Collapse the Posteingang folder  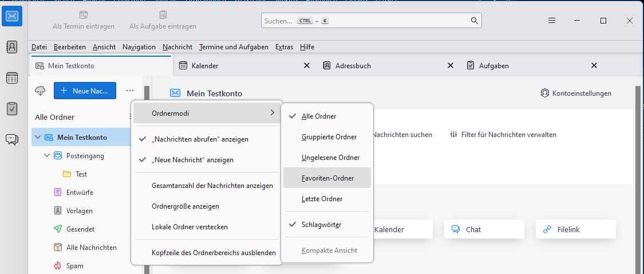coord(47,155)
